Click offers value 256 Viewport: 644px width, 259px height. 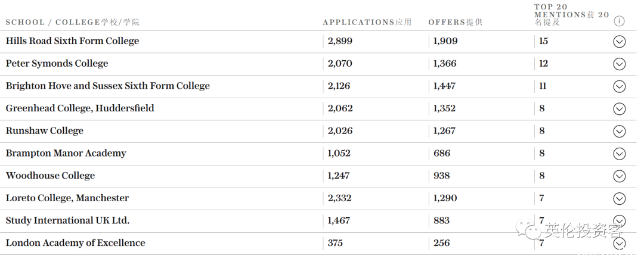[x=441, y=243]
